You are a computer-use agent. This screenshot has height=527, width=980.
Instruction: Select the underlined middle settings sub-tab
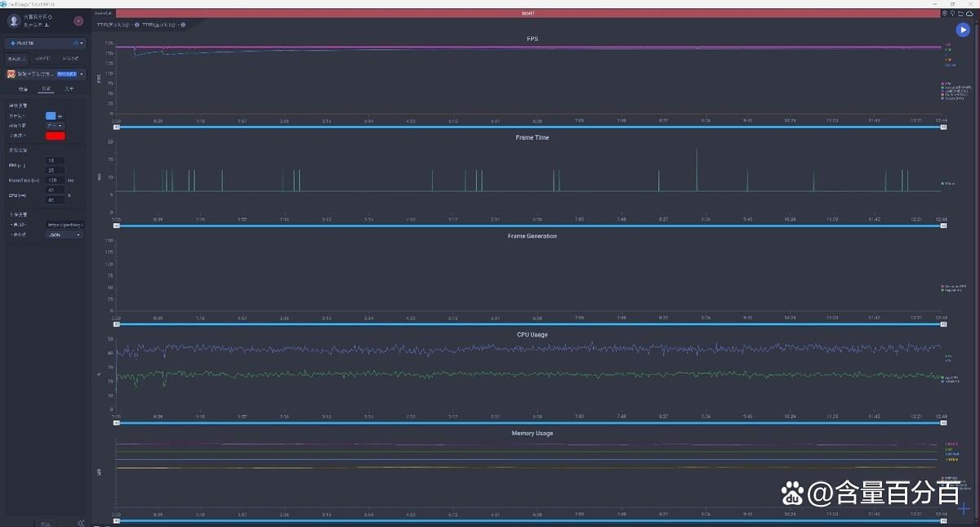click(46, 88)
